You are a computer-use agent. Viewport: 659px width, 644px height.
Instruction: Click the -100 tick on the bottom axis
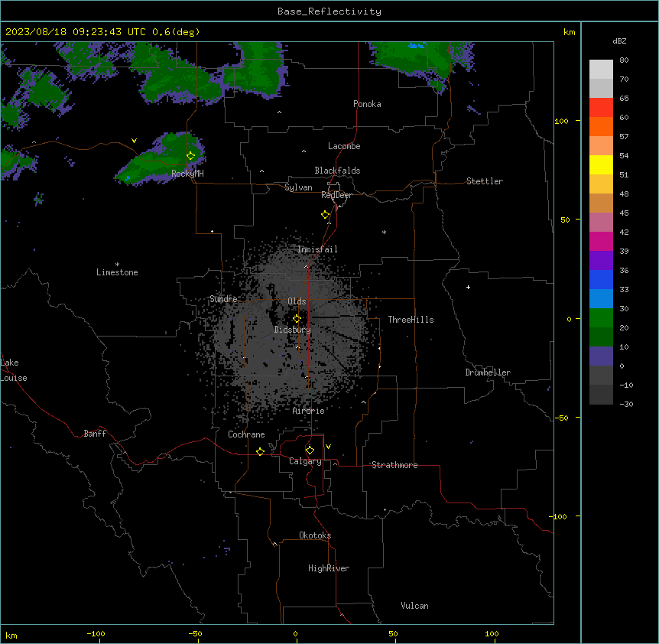96,633
